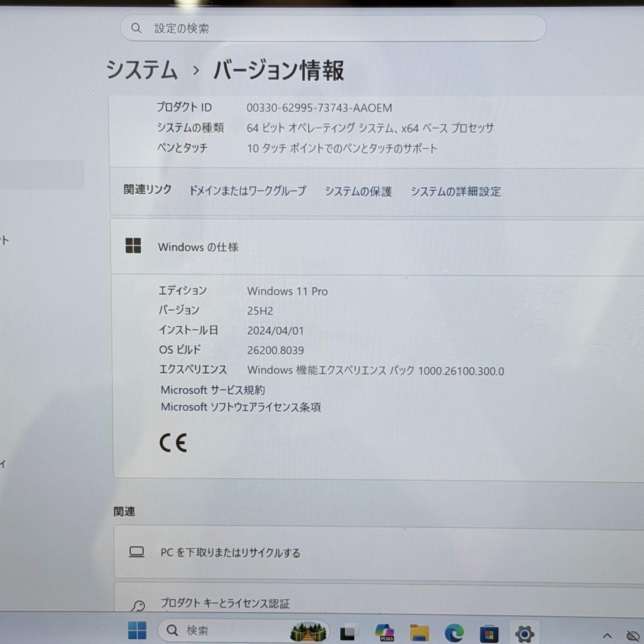
Task: Open システムの詳細設定 link
Action: coord(456,191)
